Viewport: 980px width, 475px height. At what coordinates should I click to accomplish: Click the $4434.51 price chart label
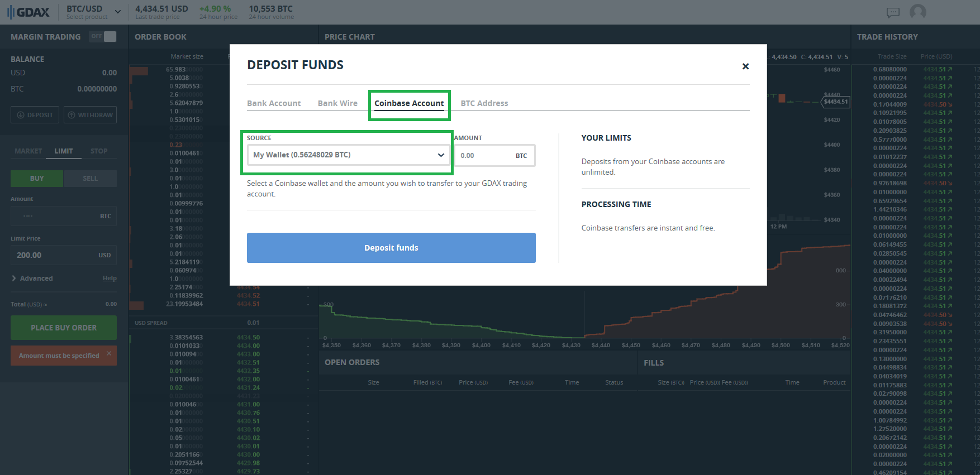coord(836,102)
